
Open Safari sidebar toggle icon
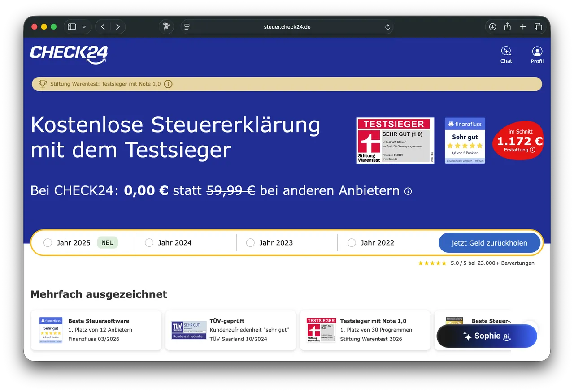click(72, 27)
